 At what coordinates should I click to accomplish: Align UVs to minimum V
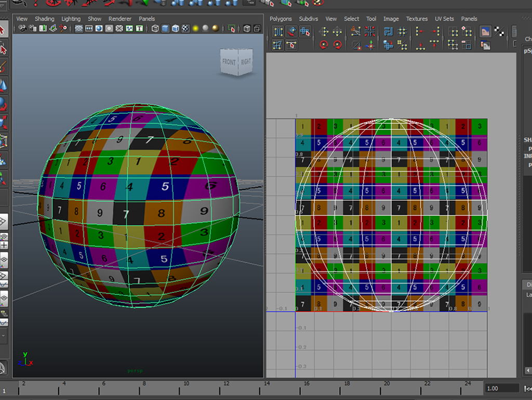pyautogui.click(x=421, y=45)
